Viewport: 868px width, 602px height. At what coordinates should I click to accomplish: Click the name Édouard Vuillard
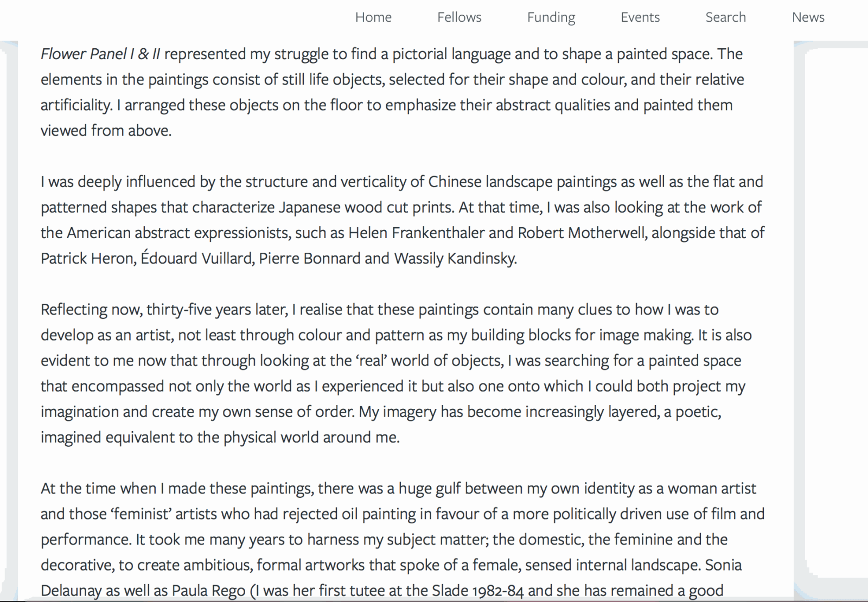pyautogui.click(x=196, y=258)
